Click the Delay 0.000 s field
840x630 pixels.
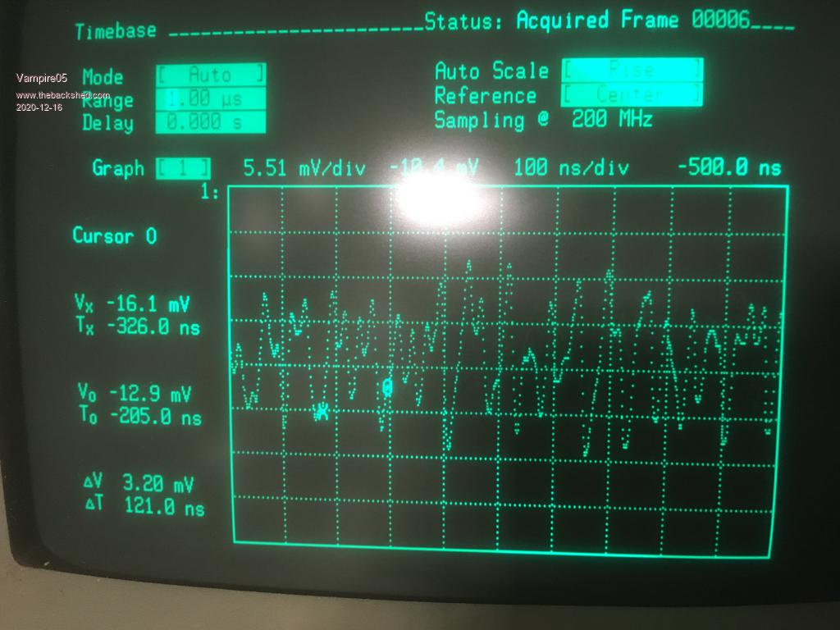(x=211, y=123)
